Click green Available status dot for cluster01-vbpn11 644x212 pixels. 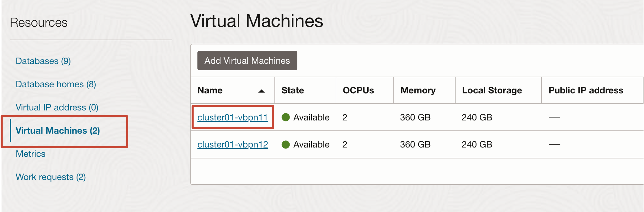tap(285, 117)
